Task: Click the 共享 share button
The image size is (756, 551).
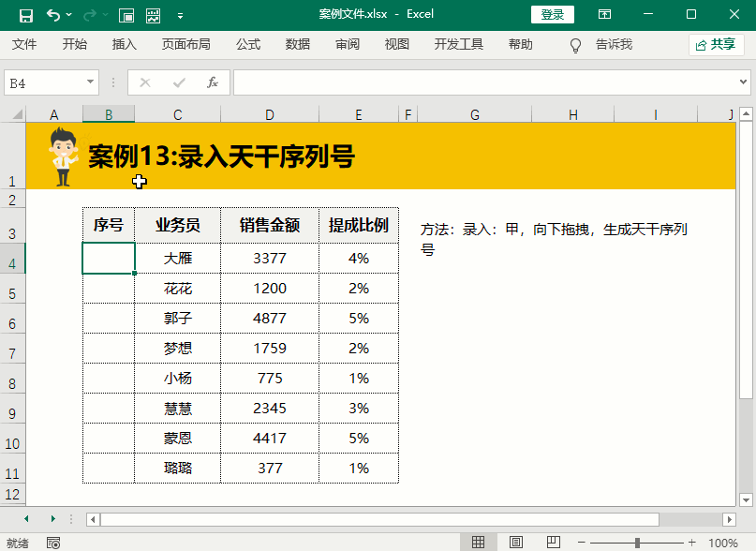Action: point(717,44)
